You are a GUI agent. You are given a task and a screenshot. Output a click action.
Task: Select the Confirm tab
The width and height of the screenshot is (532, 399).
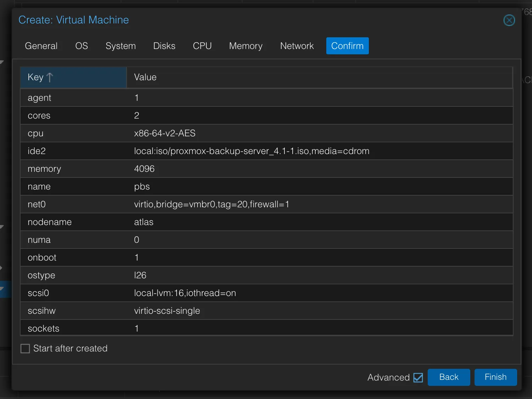click(x=348, y=46)
